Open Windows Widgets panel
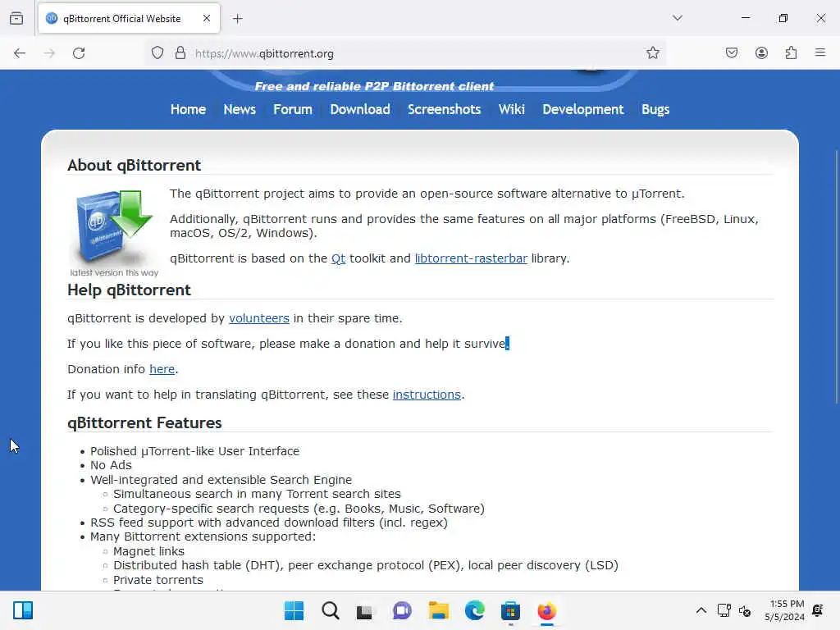840x630 pixels. click(23, 610)
